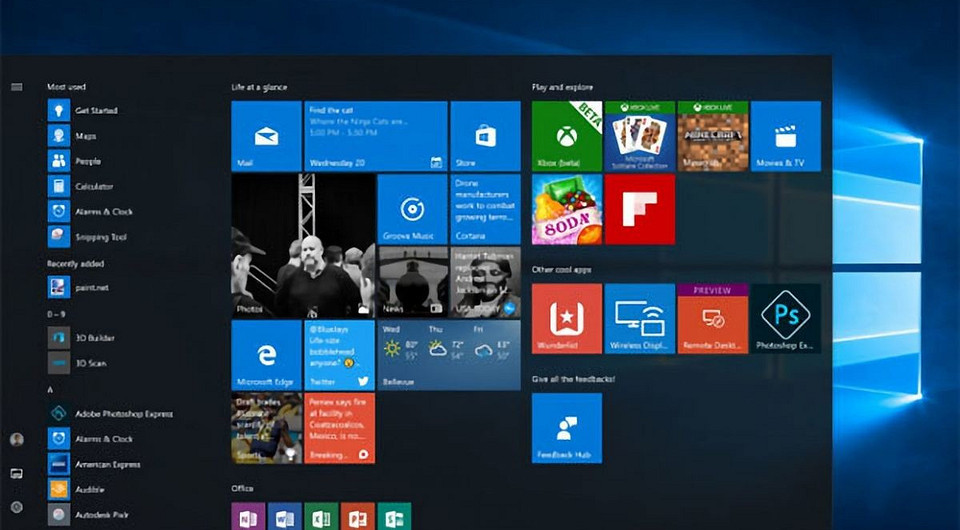
Task: Open the Mail tile
Action: (x=266, y=136)
